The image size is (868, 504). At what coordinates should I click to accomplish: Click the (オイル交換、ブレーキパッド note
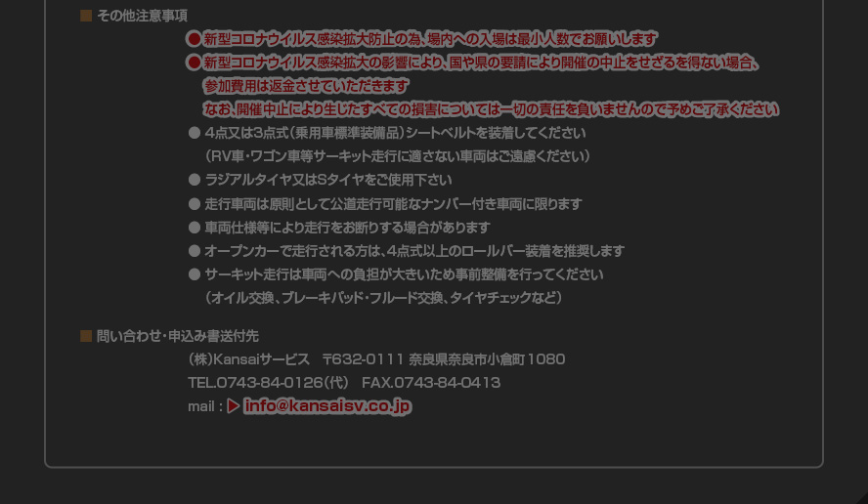pyautogui.click(x=383, y=298)
